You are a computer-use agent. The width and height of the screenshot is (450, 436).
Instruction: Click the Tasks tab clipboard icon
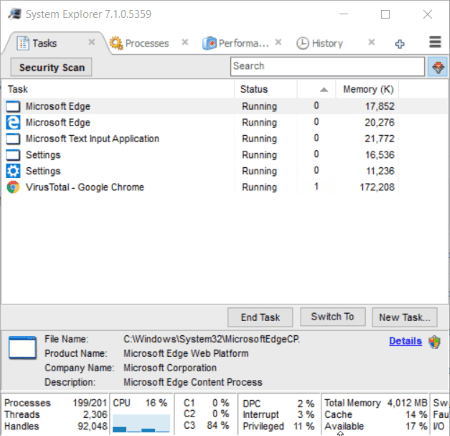coord(23,43)
